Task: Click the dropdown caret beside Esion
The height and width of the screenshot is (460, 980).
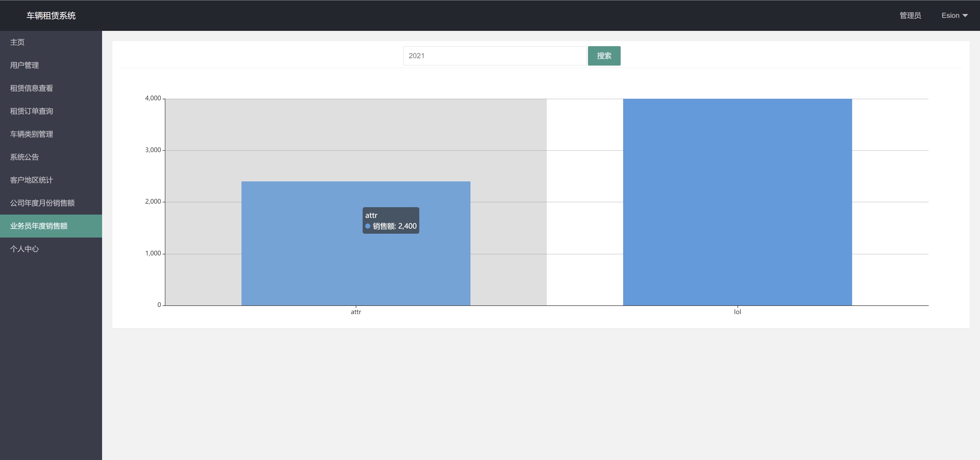Action: coord(965,16)
